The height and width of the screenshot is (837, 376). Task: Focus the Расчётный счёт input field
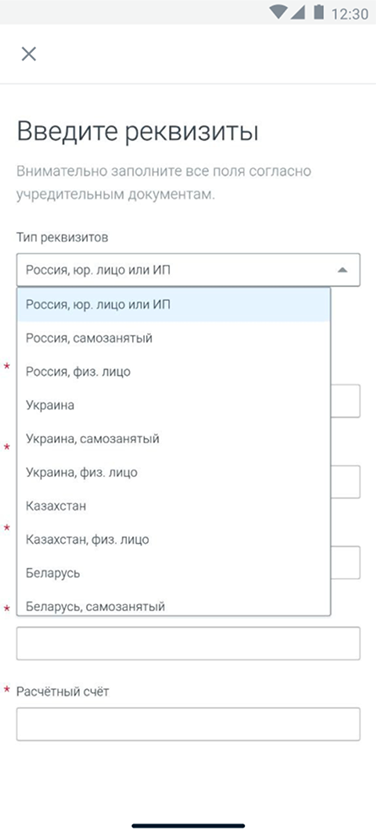click(x=188, y=724)
